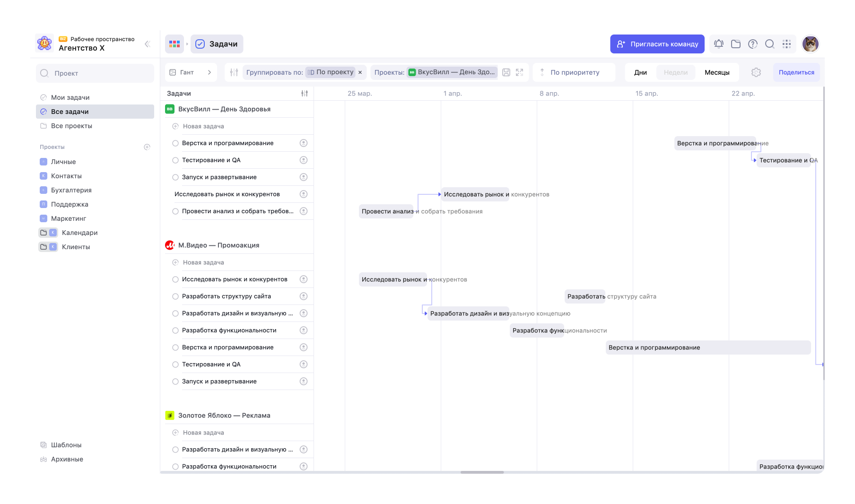Remove the По проекту grouping with the x
This screenshot has width=855, height=504.
point(360,72)
